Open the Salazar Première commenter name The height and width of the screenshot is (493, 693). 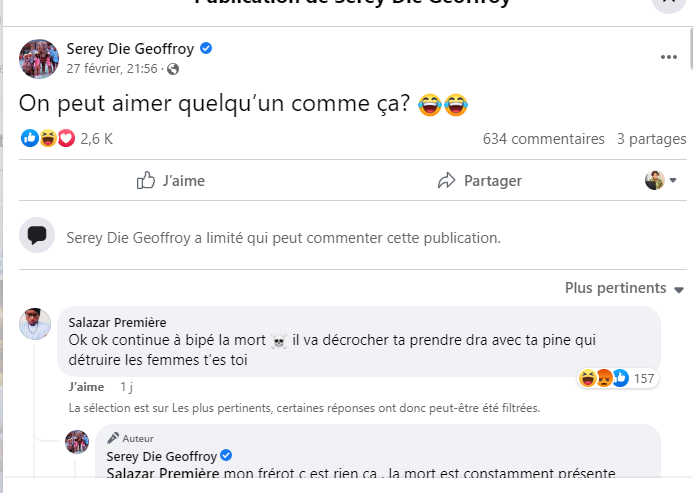click(117, 322)
